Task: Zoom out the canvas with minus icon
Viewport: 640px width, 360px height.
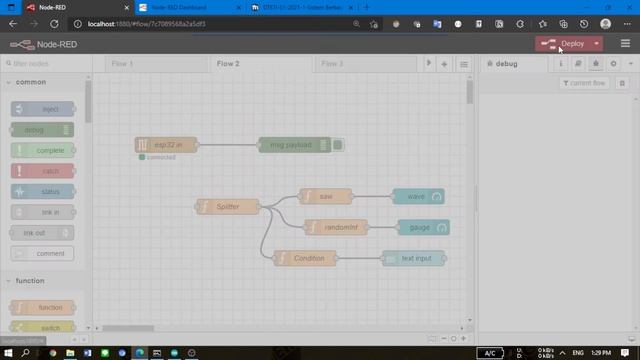Action: (x=444, y=338)
